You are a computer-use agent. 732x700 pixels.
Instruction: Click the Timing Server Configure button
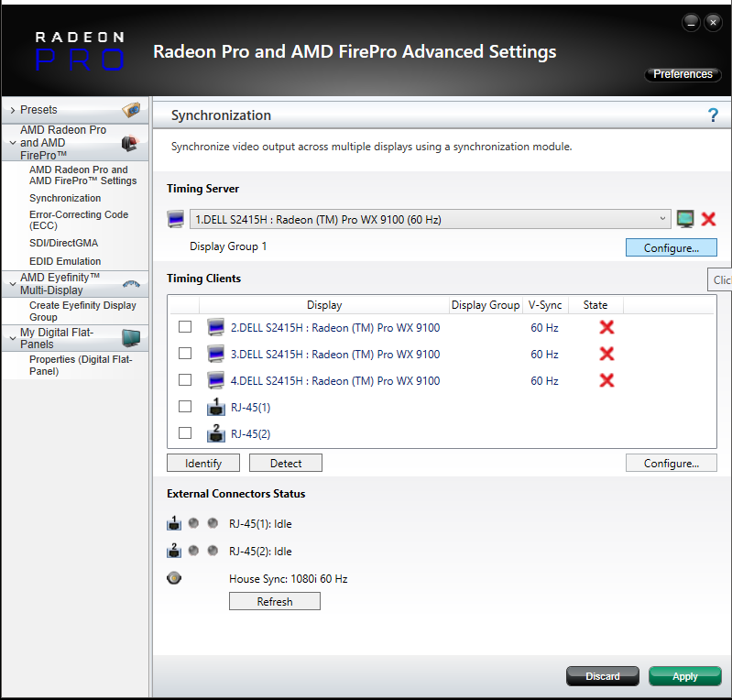pyautogui.click(x=671, y=247)
